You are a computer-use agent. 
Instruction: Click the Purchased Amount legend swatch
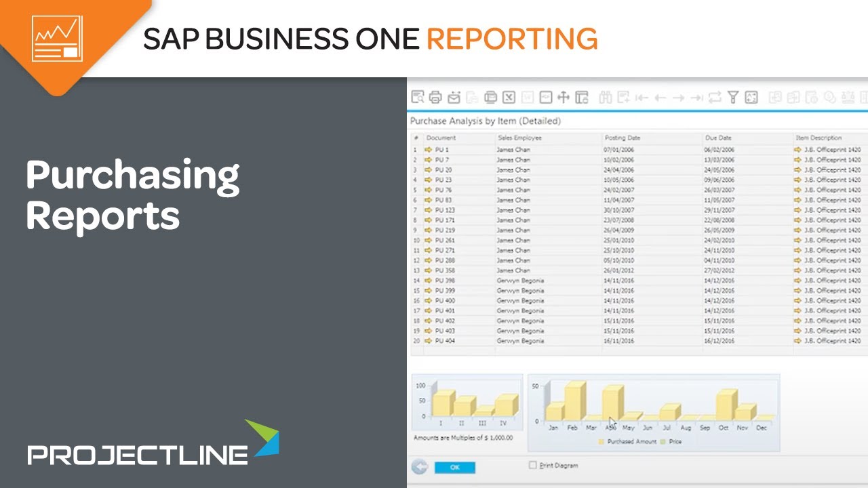click(x=601, y=441)
